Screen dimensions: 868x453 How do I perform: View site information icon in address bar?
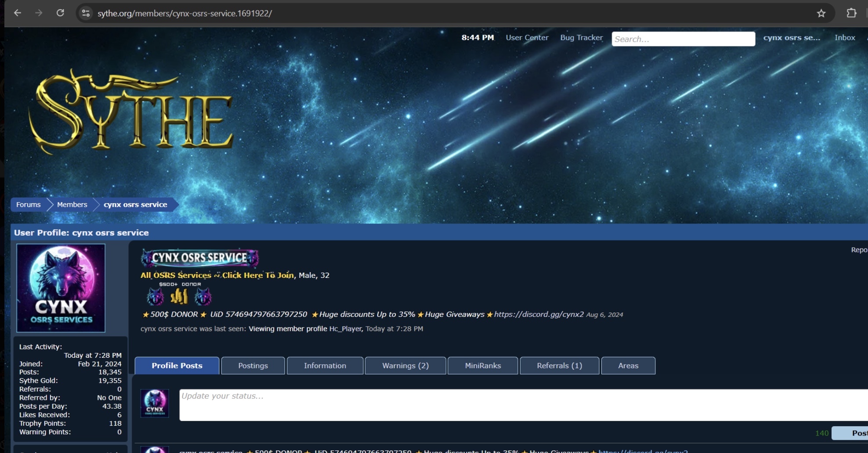click(86, 13)
